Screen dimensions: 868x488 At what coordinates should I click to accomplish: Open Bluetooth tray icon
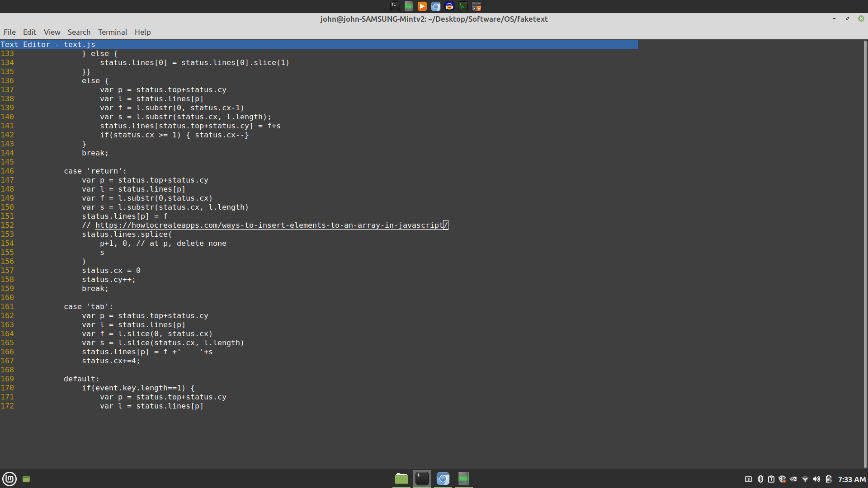[760, 479]
